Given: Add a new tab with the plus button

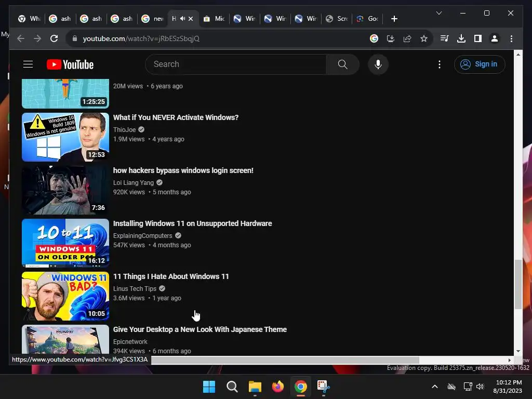Looking at the screenshot, I should pyautogui.click(x=394, y=19).
